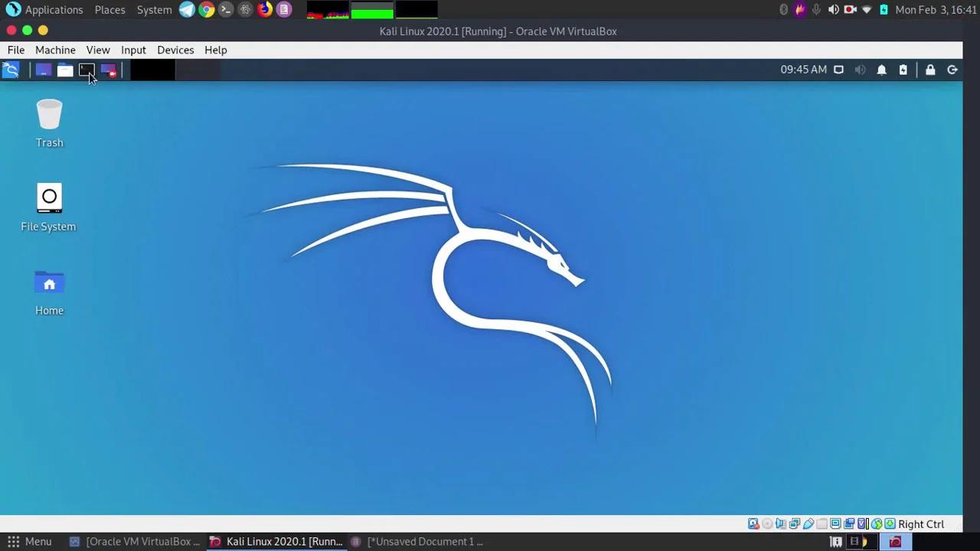This screenshot has width=980, height=551.
Task: Click the CPU virtualization V indicator in status bar
Action: pos(862,524)
